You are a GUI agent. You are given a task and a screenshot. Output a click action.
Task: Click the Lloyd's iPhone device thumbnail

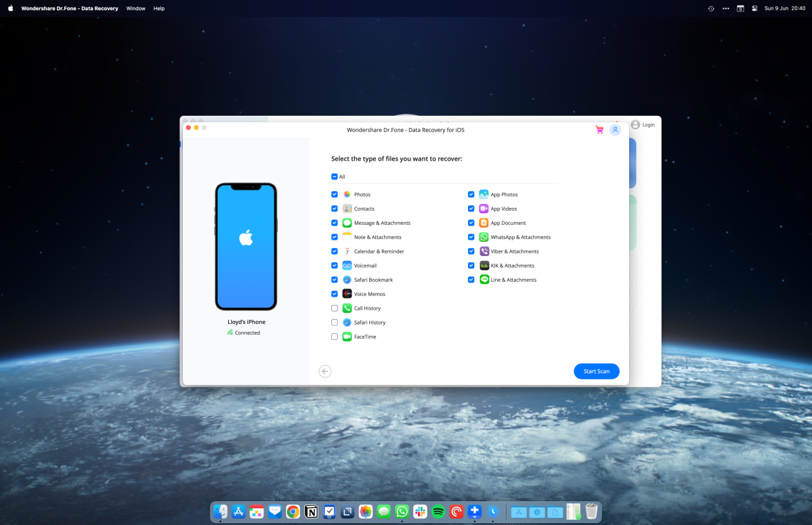coord(245,245)
